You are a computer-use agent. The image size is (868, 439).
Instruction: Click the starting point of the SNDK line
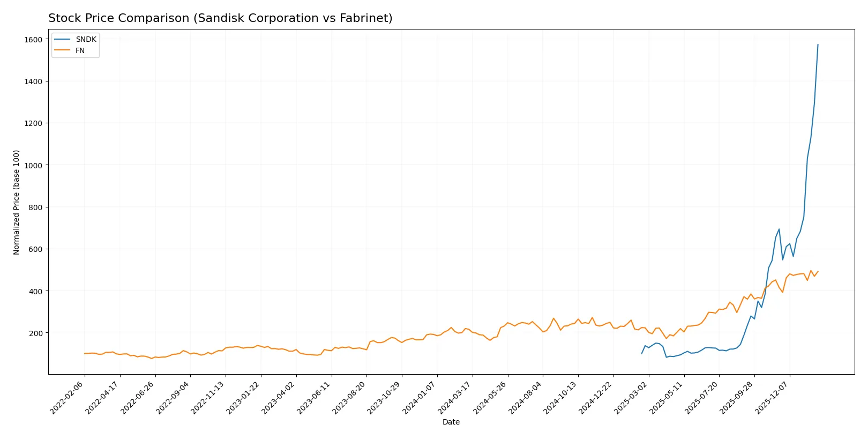641,353
